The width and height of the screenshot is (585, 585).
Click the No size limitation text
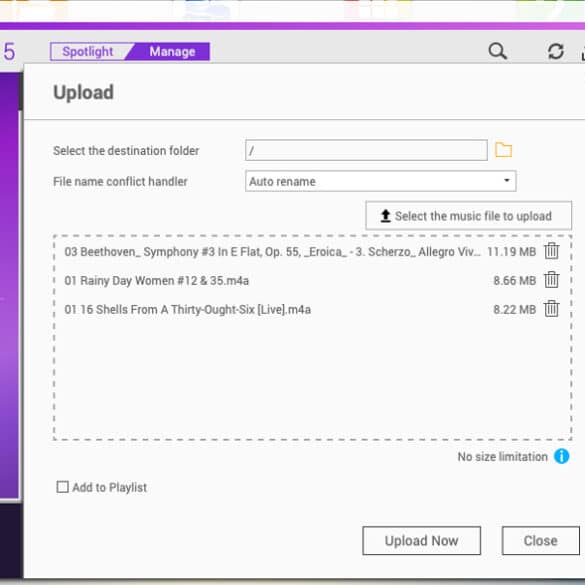503,457
